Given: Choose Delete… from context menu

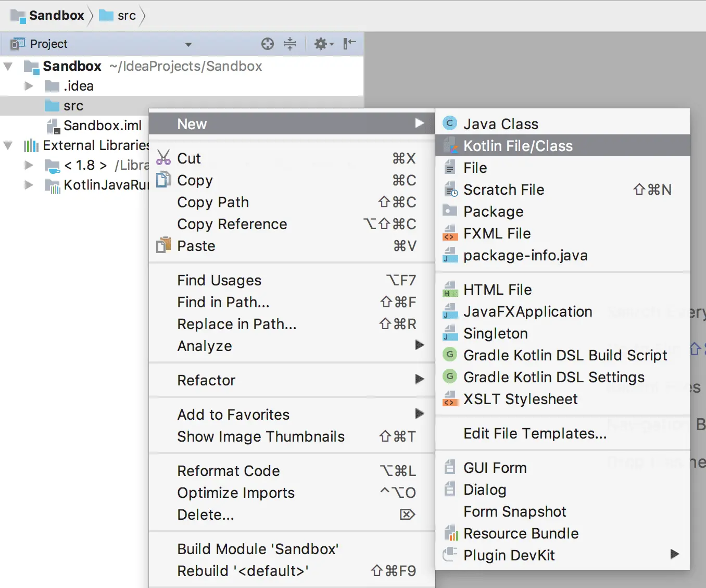Looking at the screenshot, I should pos(292,515).
